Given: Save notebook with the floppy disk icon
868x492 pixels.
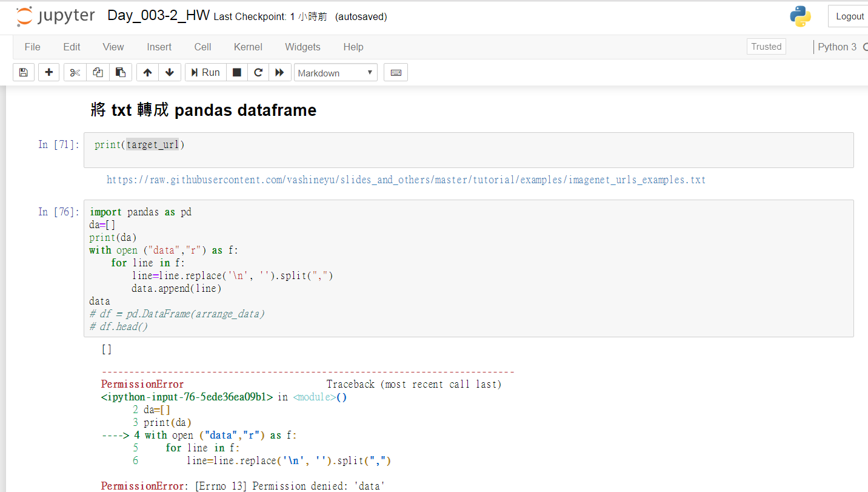Looking at the screenshot, I should click(x=23, y=73).
